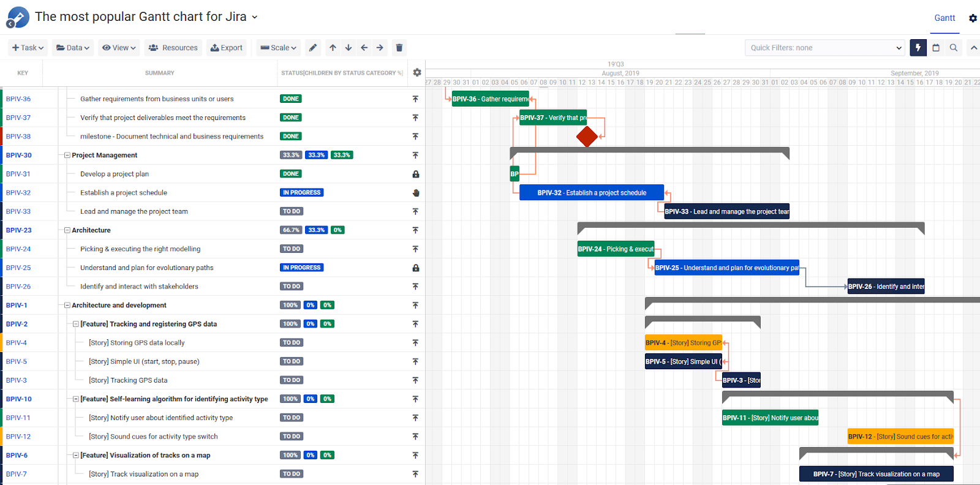The width and height of the screenshot is (980, 485).
Task: Click the pencil edit icon in toolbar
Action: [x=313, y=48]
